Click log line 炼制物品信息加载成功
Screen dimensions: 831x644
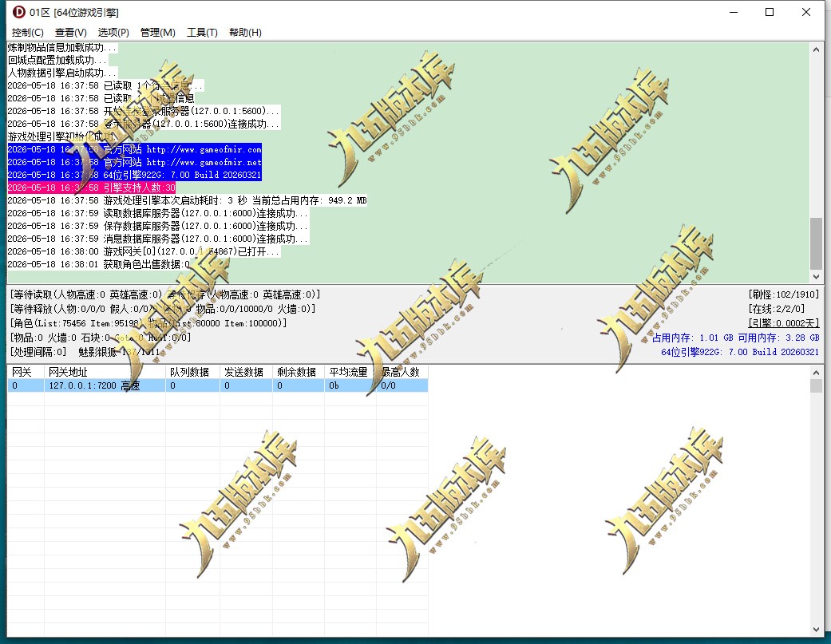(x=62, y=47)
